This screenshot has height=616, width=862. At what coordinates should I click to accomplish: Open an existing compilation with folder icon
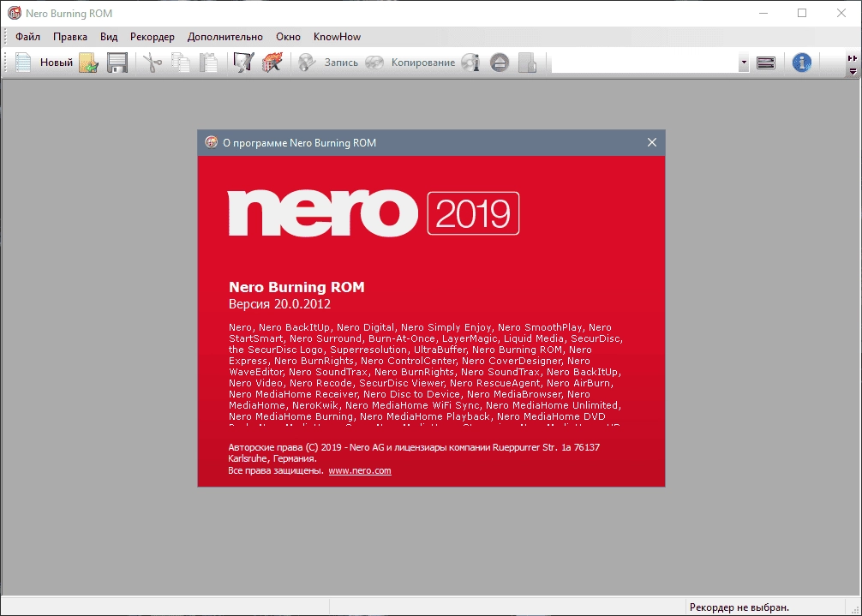pyautogui.click(x=88, y=63)
